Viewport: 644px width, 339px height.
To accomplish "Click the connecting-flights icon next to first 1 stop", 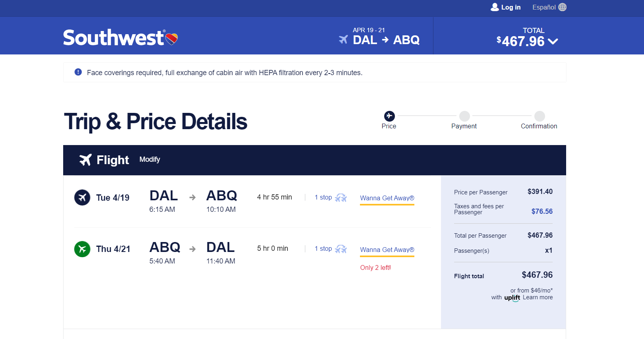I will [340, 198].
